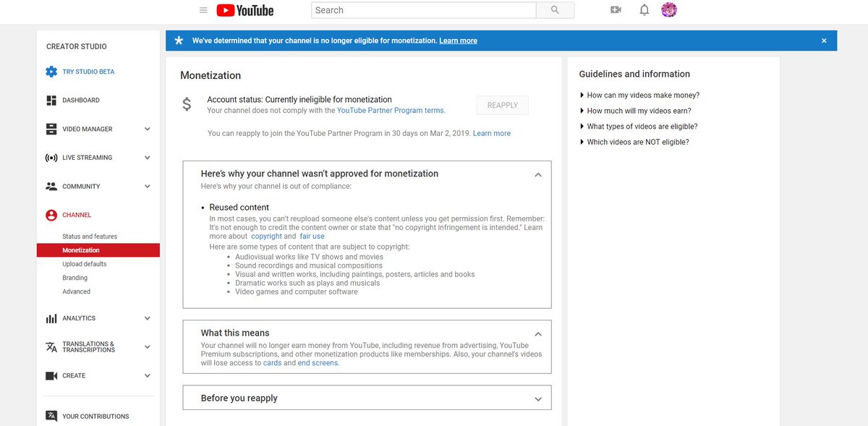Expand the Live Streaming section chevron
Viewport: 868px width, 426px height.
(148, 158)
